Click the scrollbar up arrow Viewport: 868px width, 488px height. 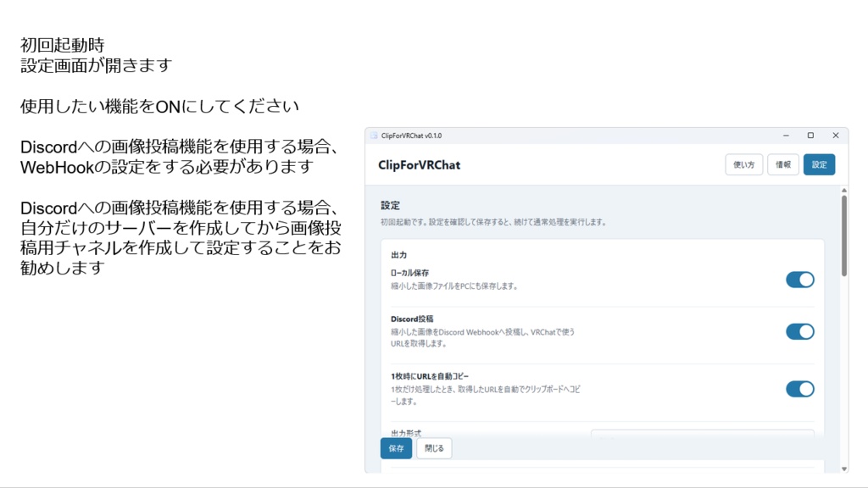pos(843,191)
